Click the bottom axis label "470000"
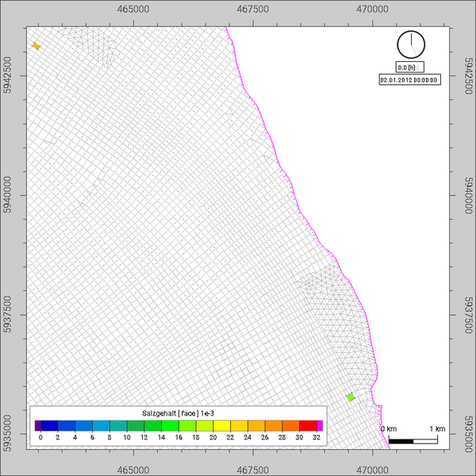 point(373,470)
